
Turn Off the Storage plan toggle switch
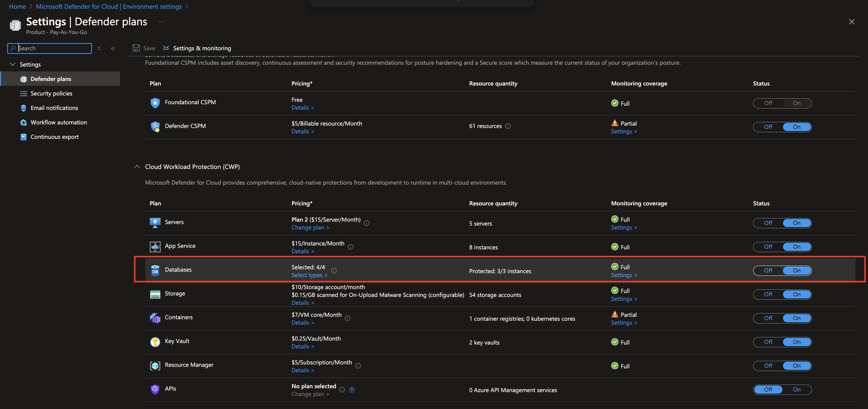click(x=768, y=294)
